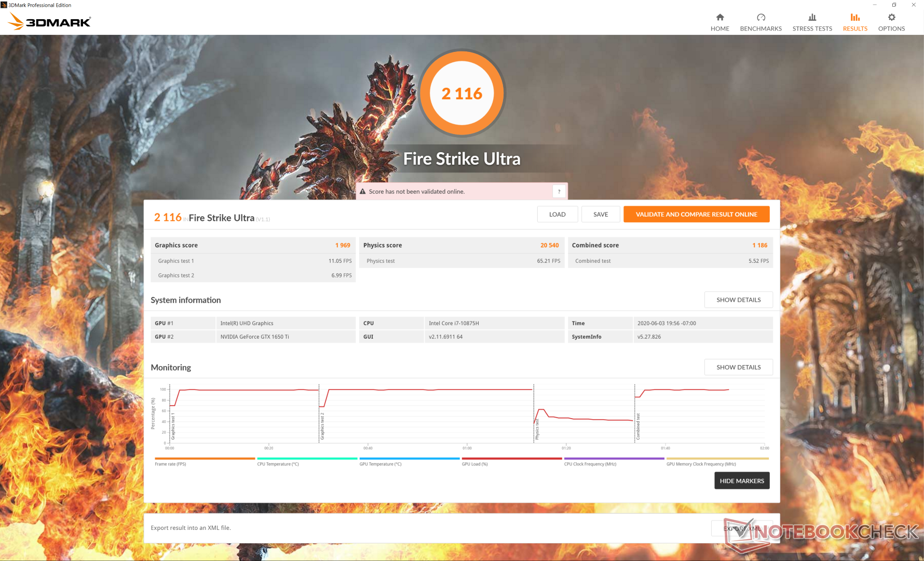924x561 pixels.
Task: Click the GPU #2 label
Action: pos(164,337)
